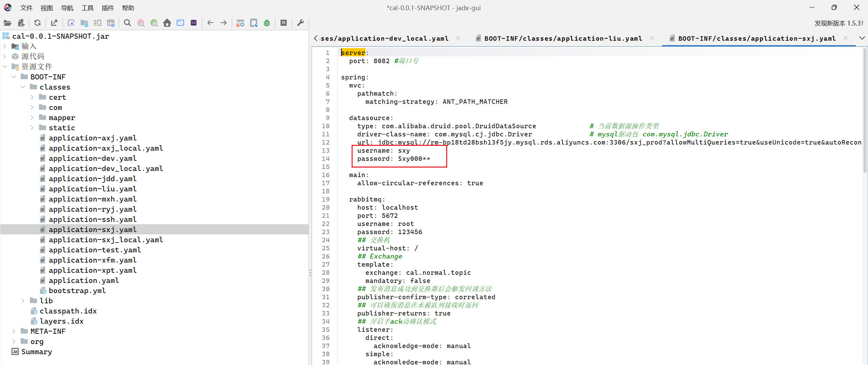Open preferences with the wrench icon
Image resolution: width=868 pixels, height=365 pixels.
coord(300,23)
